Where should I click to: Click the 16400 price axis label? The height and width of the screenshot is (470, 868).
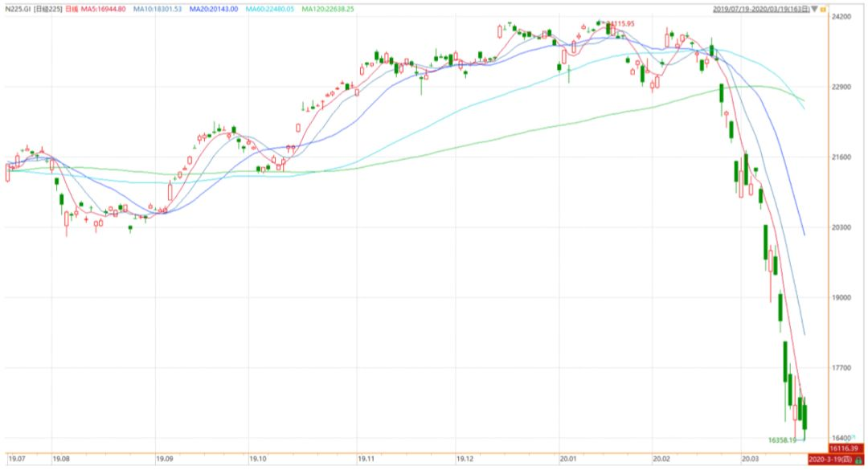[841, 438]
